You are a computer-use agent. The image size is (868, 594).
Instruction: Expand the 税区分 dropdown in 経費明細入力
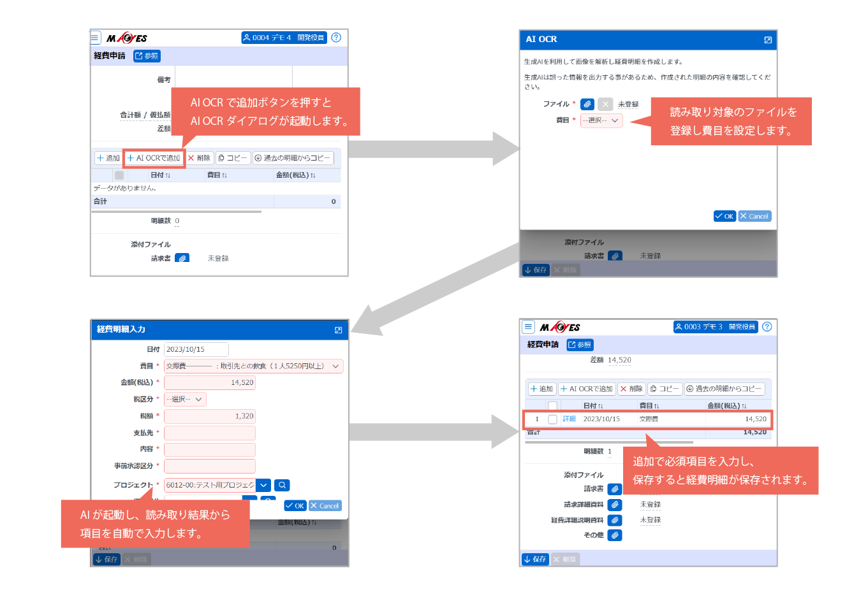[x=185, y=400]
